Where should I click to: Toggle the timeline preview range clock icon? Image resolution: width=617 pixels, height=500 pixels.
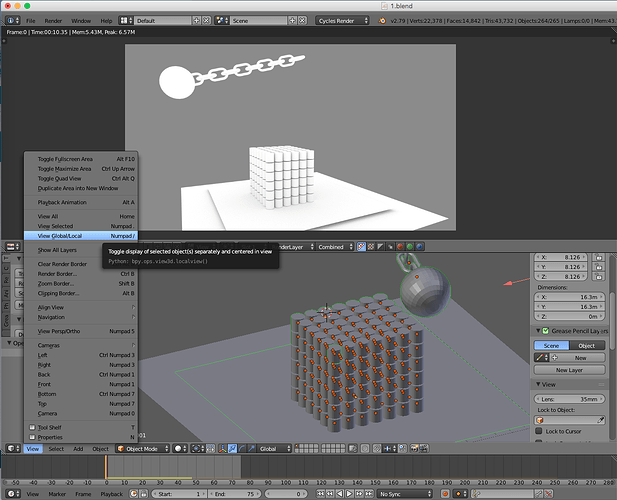pyautogui.click(x=134, y=494)
